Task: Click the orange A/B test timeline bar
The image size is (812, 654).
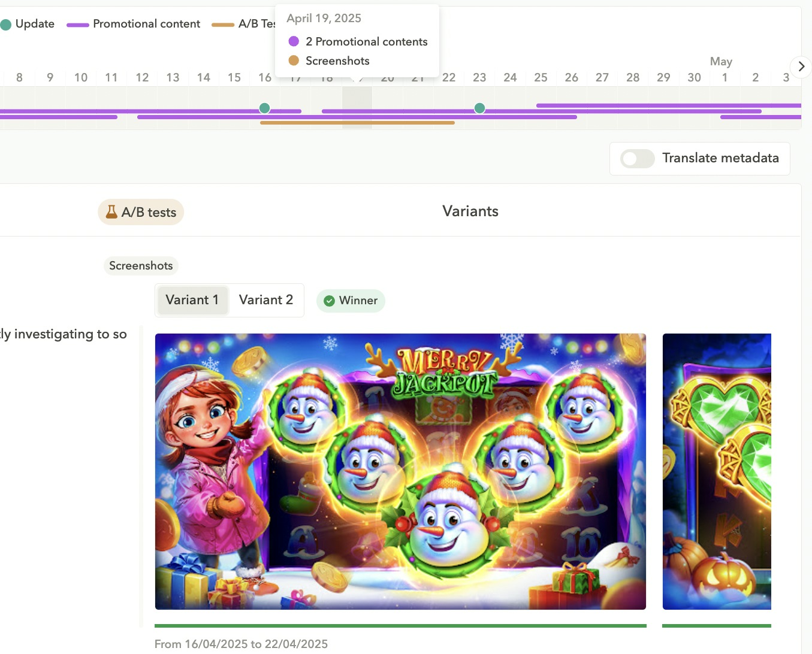Action: pos(357,123)
